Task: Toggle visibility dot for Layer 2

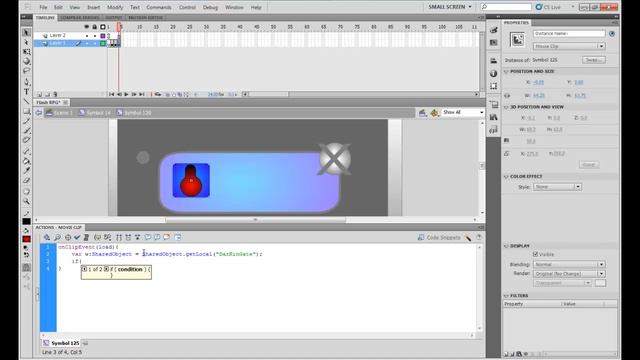Action: click(x=87, y=36)
